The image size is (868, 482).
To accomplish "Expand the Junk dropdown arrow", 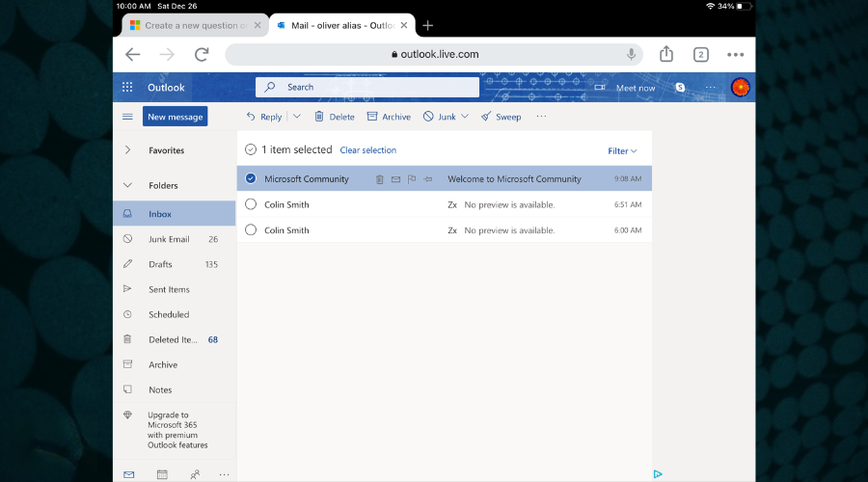I will [465, 117].
